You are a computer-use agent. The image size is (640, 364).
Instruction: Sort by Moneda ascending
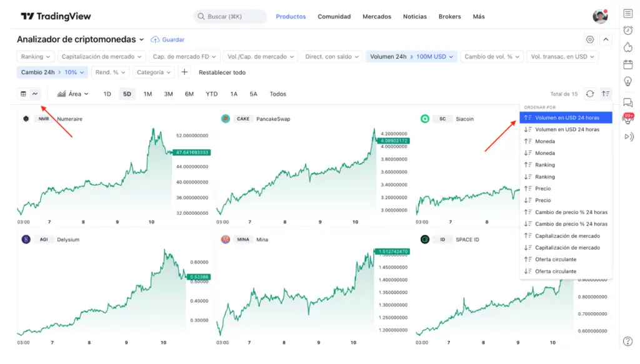coord(566,141)
